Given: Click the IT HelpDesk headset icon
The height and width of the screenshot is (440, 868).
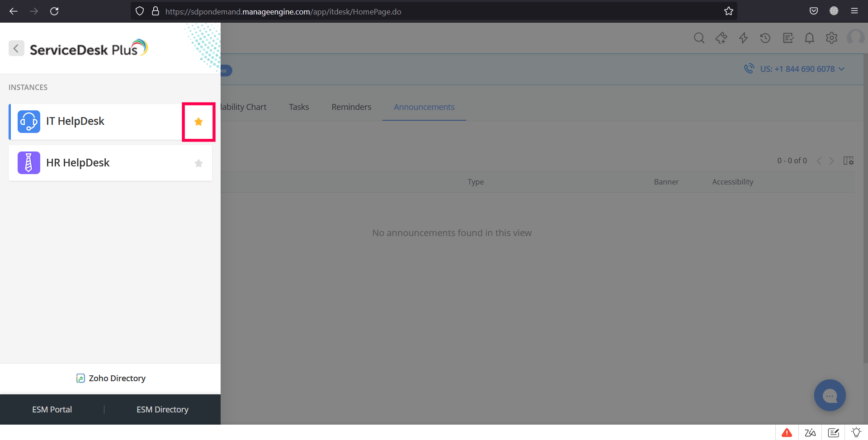Looking at the screenshot, I should pos(29,122).
